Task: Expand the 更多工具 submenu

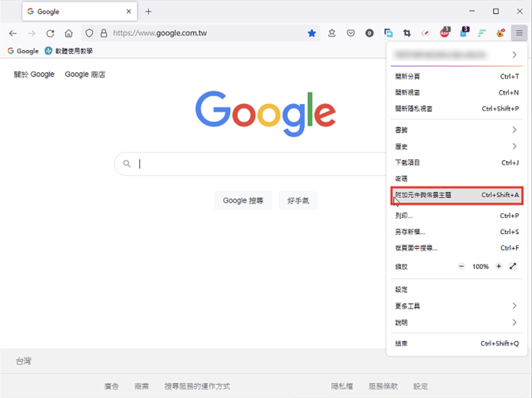Action: 457,306
